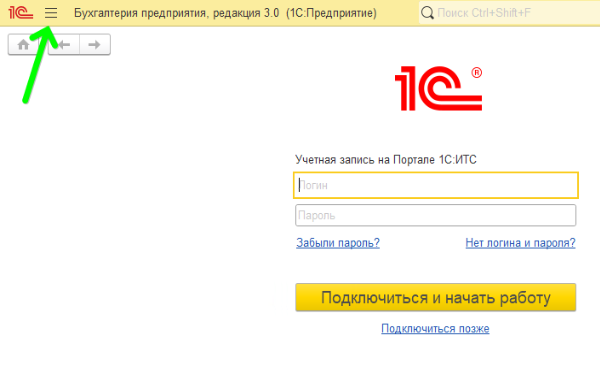Open the Нет логина и пароля? link

tap(520, 243)
